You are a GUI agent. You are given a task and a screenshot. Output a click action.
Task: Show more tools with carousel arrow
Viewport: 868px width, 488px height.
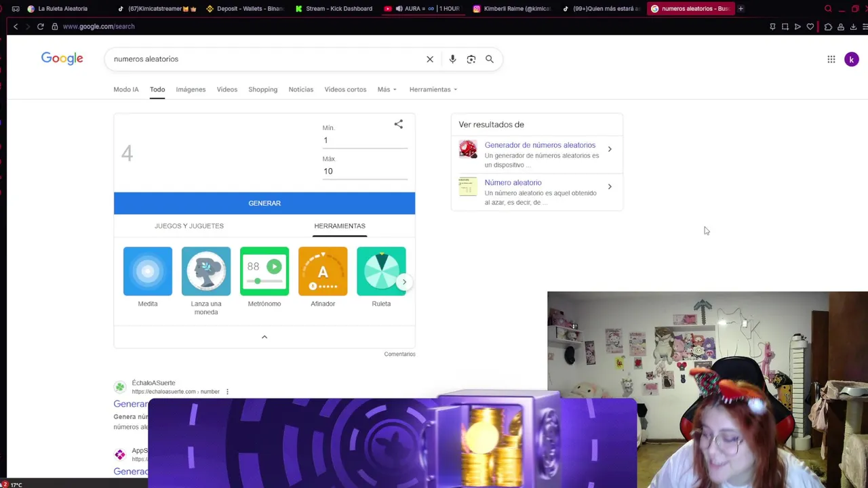point(404,282)
